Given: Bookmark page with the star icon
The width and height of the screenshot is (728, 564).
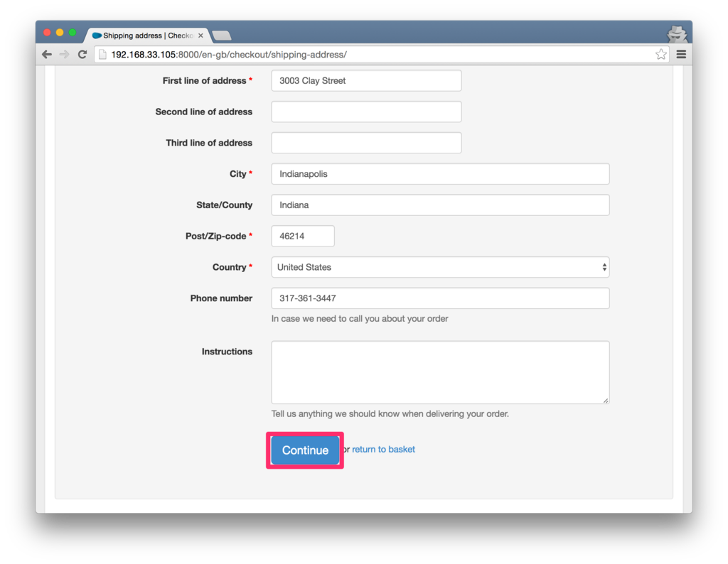Looking at the screenshot, I should [660, 54].
